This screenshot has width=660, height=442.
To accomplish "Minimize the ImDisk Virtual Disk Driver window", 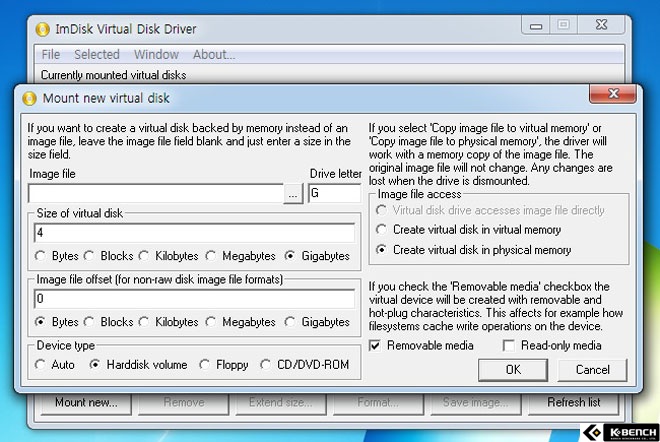I will (536, 26).
